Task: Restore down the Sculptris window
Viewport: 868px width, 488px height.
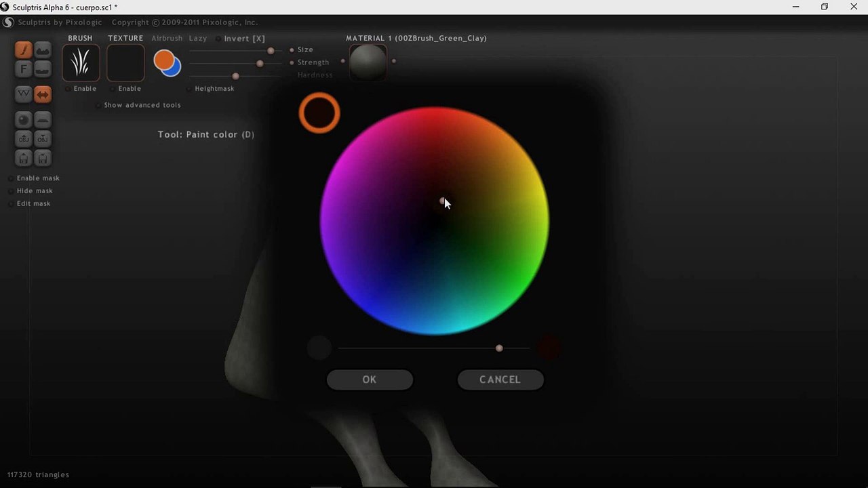Action: coord(825,7)
